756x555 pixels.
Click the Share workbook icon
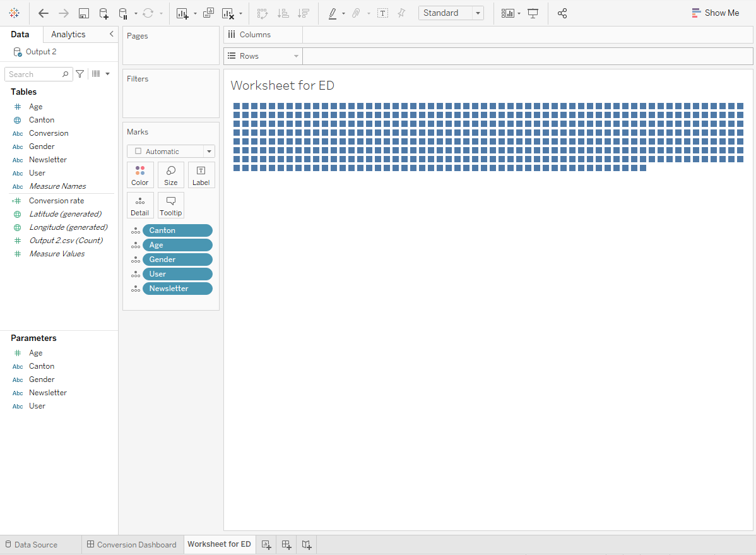coord(562,13)
